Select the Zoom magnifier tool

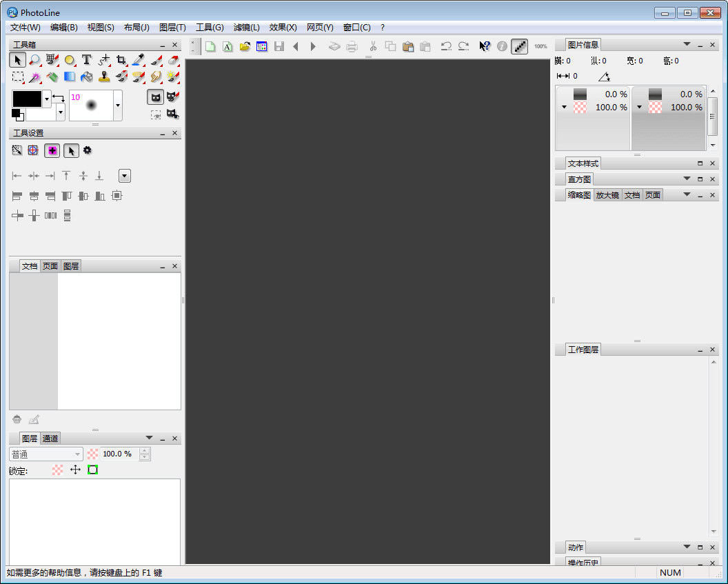tap(35, 60)
